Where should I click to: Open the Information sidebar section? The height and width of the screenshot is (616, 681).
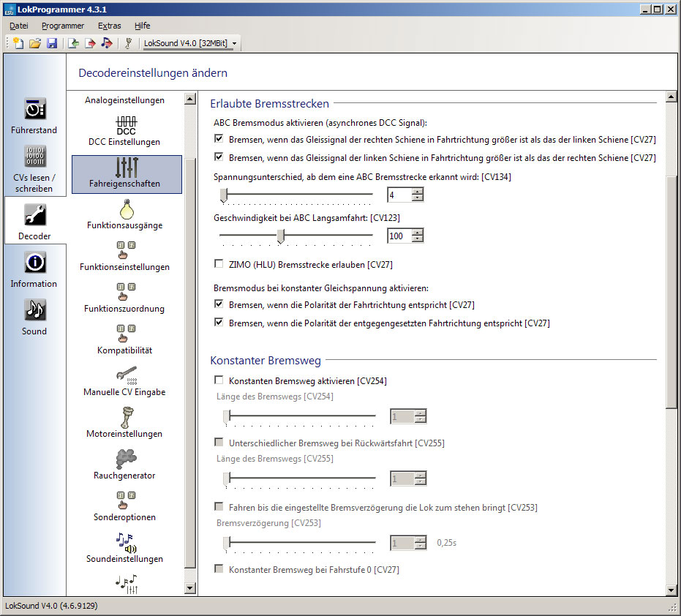pos(34,270)
